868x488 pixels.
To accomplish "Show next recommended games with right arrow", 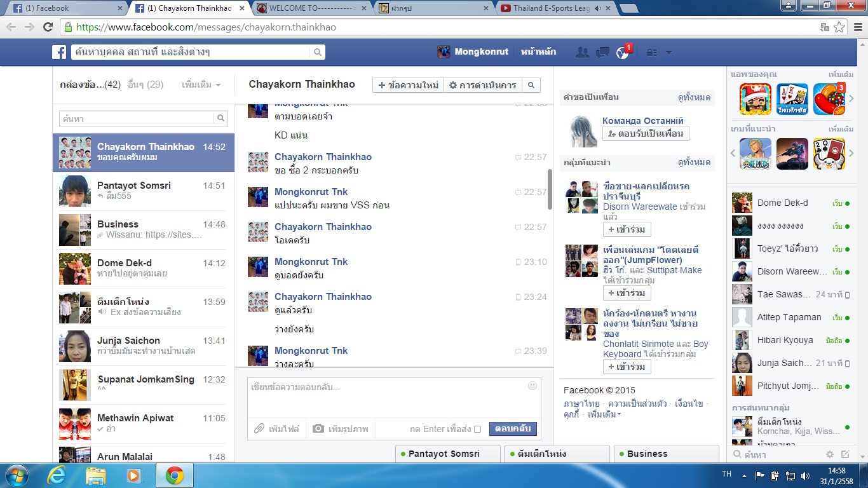I will tap(851, 154).
